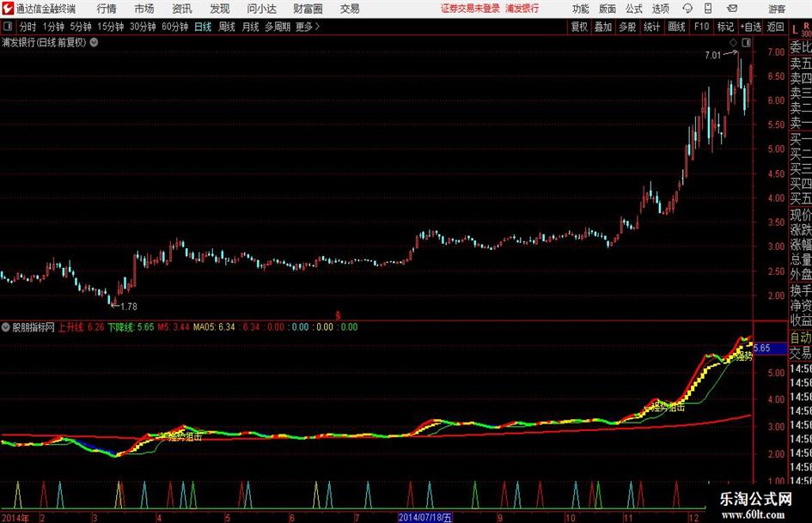The width and height of the screenshot is (812, 523).
Task: Click the 7.01 high price label
Action: pyautogui.click(x=712, y=55)
